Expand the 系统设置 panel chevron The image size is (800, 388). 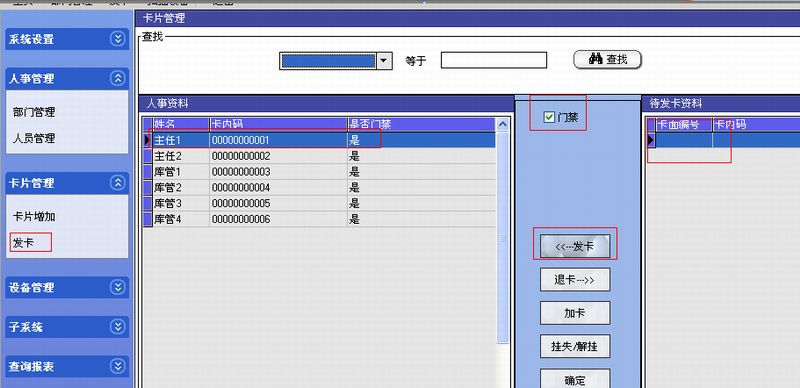click(118, 39)
